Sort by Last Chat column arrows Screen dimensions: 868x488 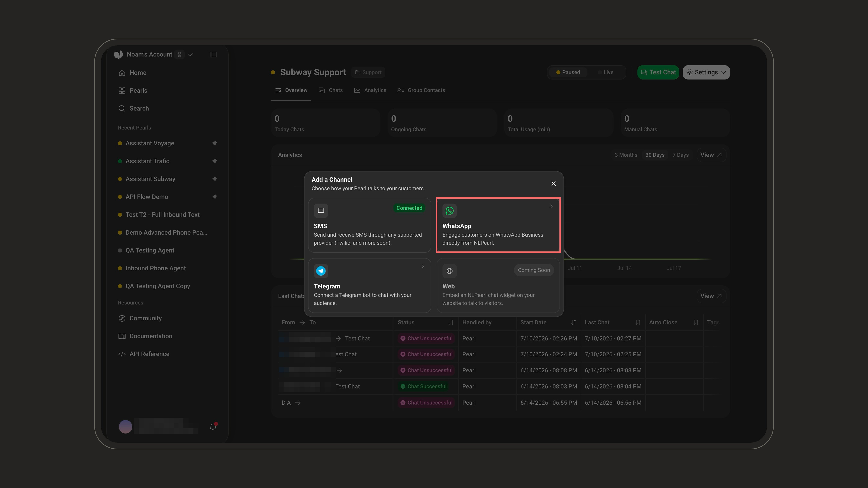pyautogui.click(x=638, y=323)
